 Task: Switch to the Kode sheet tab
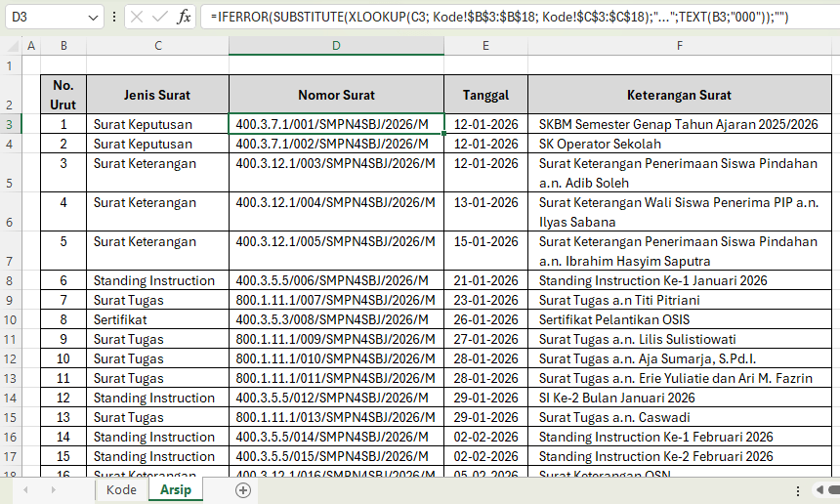pyautogui.click(x=121, y=490)
